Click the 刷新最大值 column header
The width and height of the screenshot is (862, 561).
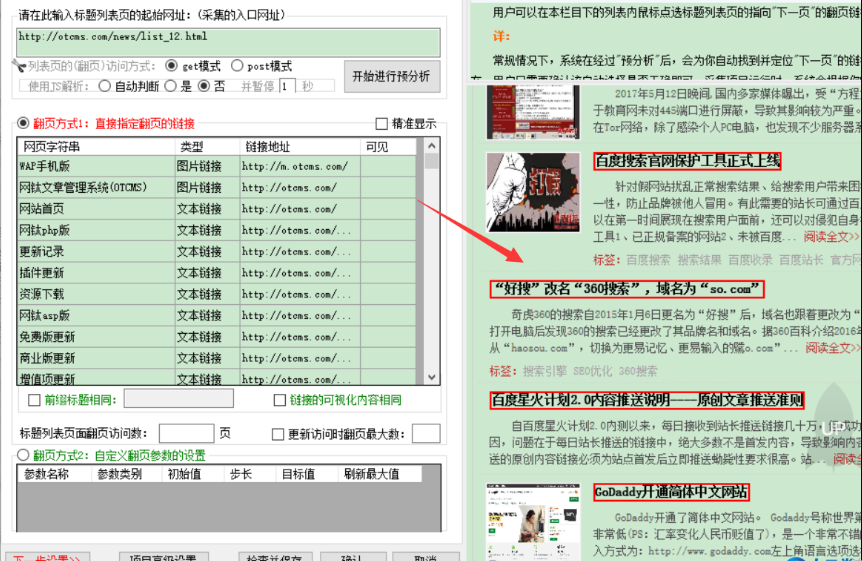point(380,474)
